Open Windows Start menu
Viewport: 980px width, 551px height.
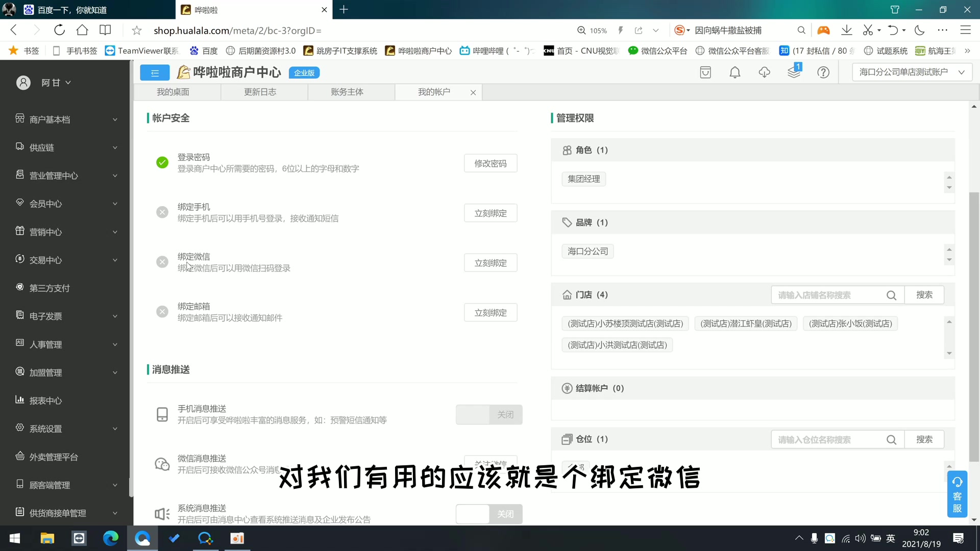pos(14,538)
